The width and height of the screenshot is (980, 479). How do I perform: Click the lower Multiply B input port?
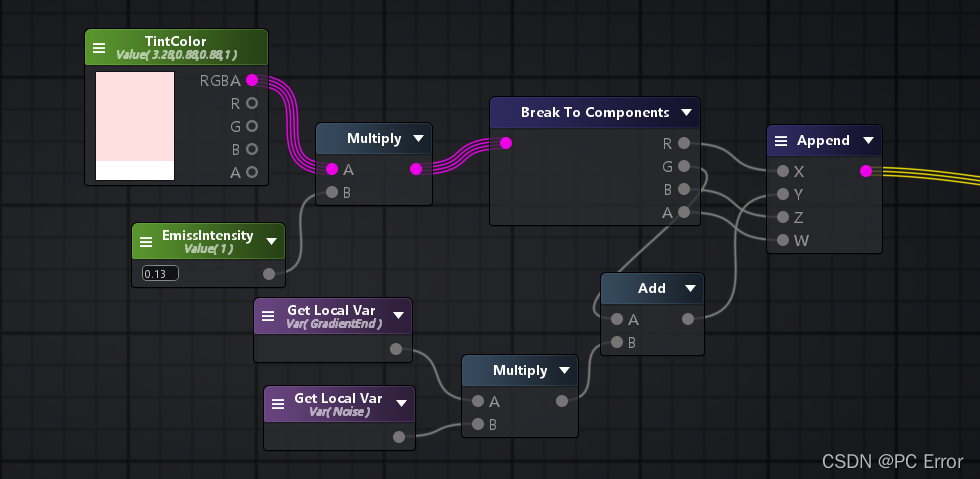pos(478,425)
